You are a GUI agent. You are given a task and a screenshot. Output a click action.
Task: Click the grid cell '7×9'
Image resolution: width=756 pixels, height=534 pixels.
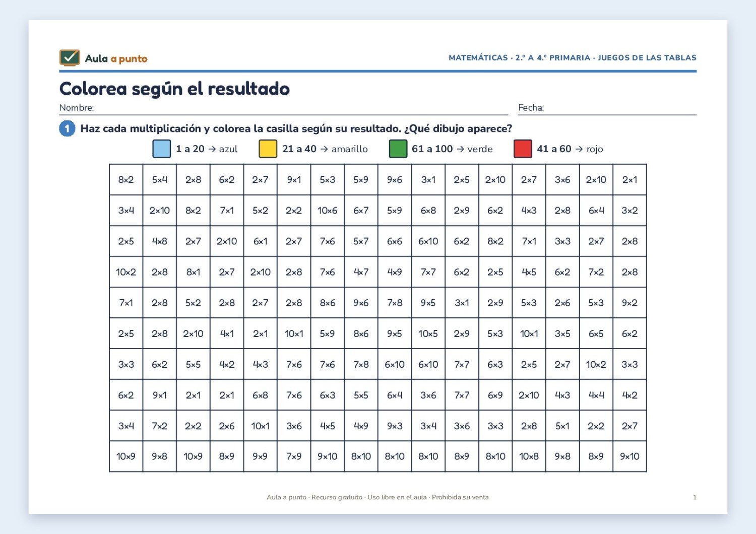(x=294, y=456)
